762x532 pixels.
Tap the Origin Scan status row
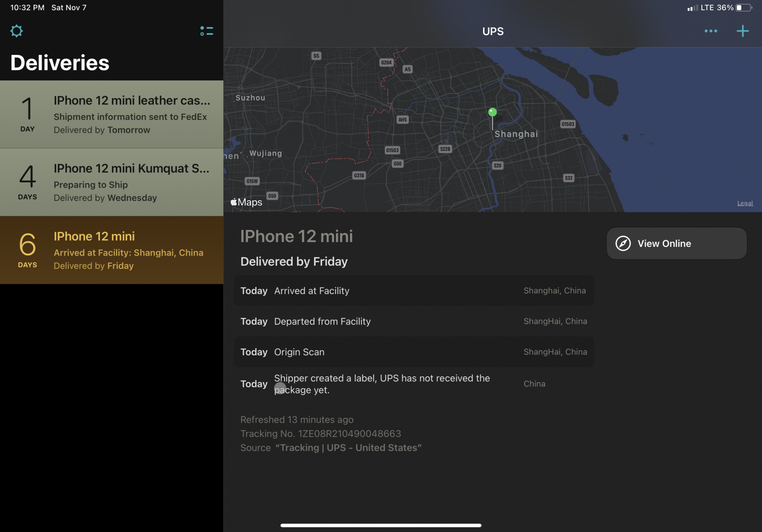click(x=413, y=352)
